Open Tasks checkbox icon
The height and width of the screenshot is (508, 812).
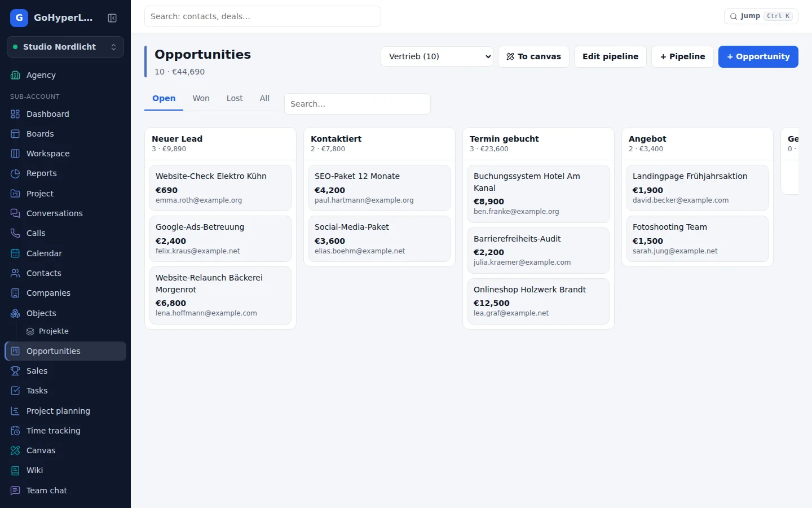tap(15, 391)
